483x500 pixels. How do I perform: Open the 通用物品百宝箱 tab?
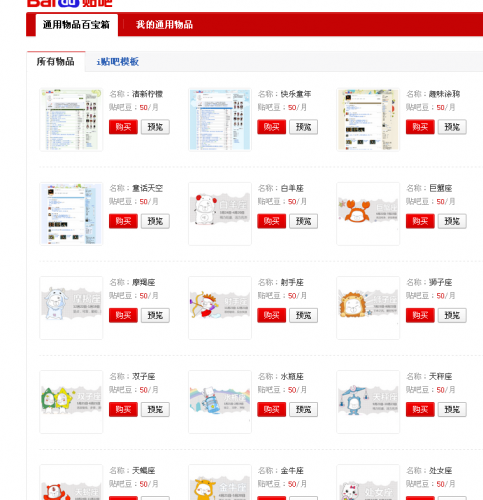pos(77,25)
